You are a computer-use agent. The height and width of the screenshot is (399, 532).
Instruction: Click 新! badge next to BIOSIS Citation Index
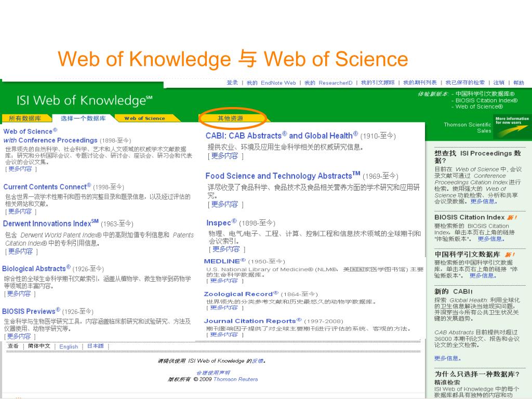click(x=512, y=218)
